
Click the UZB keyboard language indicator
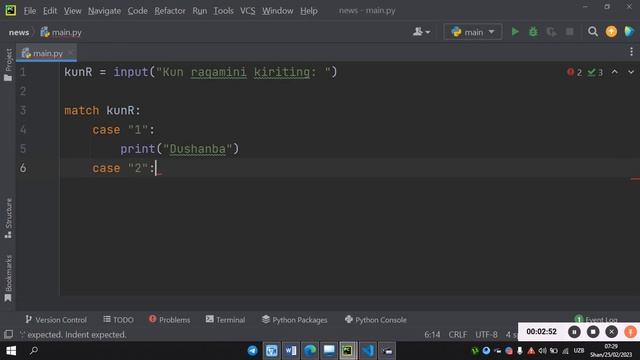click(x=579, y=351)
